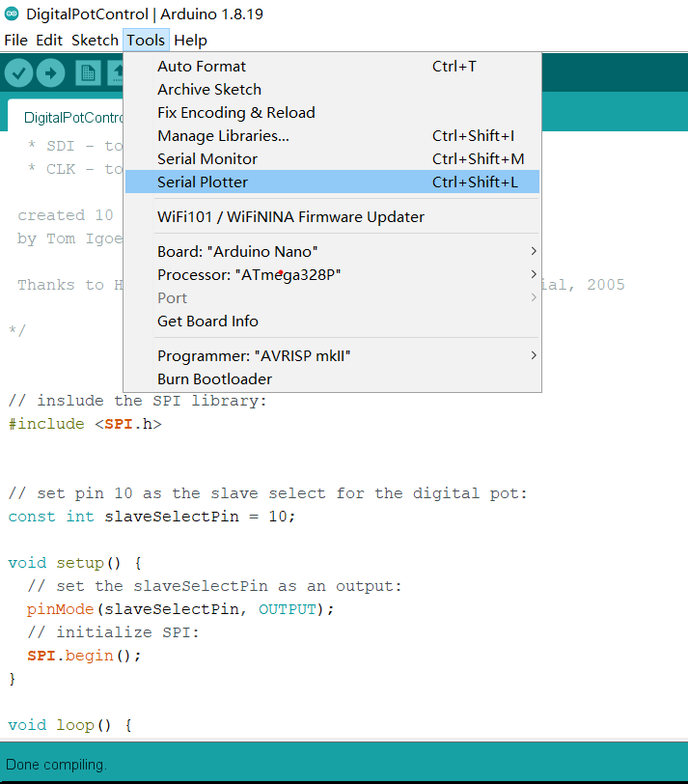Viewport: 688px width, 784px height.
Task: Open the Serial Plotter
Action: [x=203, y=182]
